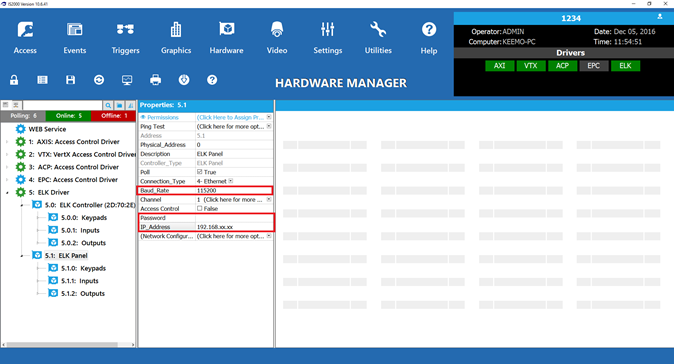Click the Online: 5 status filter
This screenshot has width=674, height=364.
[68, 116]
